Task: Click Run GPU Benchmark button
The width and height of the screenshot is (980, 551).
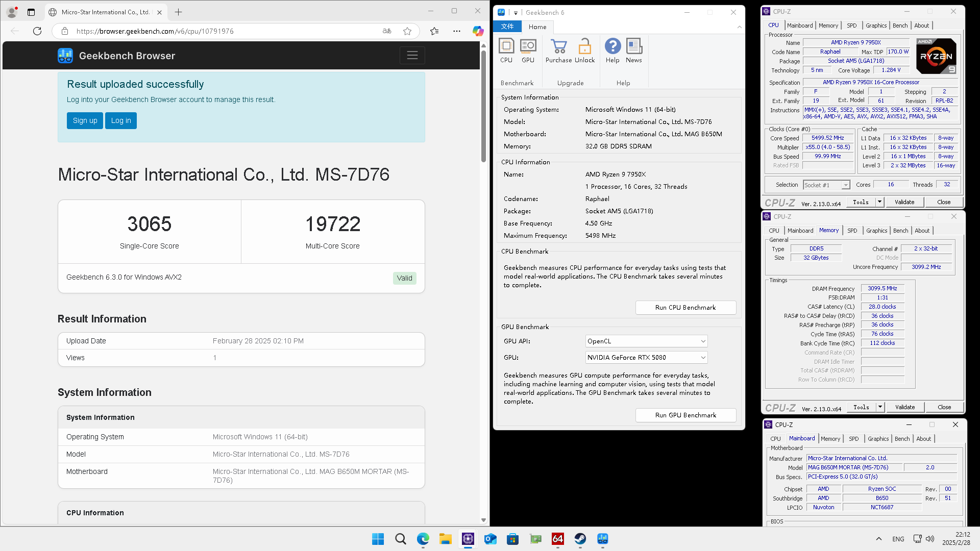Action: pos(685,415)
